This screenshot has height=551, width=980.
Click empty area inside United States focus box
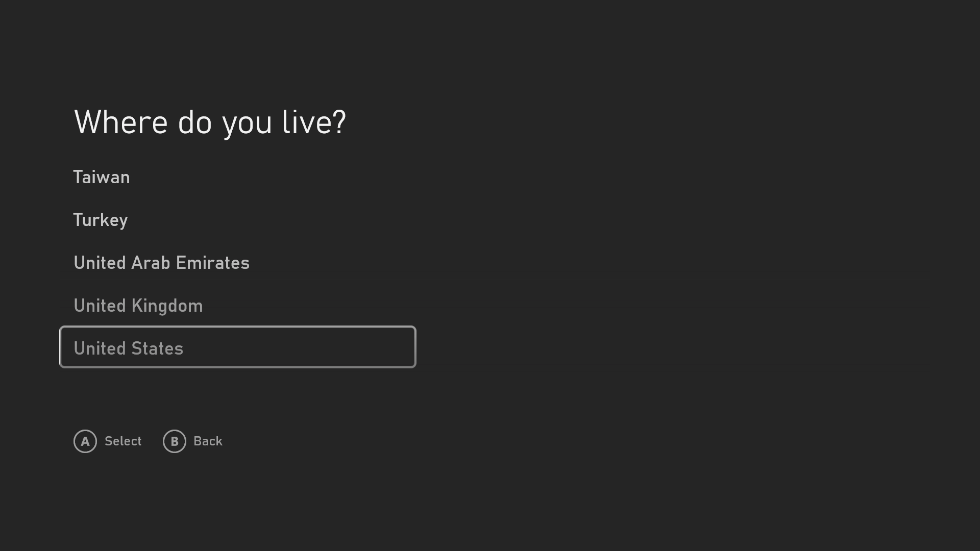[306, 347]
